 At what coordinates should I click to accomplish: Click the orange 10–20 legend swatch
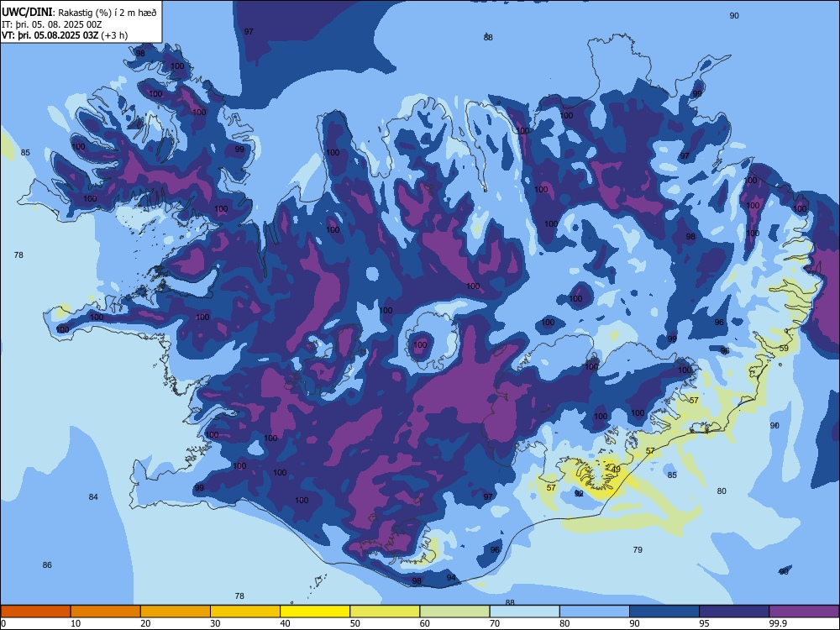106,612
